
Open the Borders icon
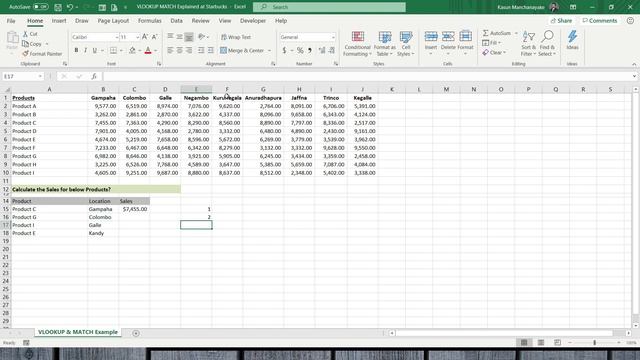point(113,50)
